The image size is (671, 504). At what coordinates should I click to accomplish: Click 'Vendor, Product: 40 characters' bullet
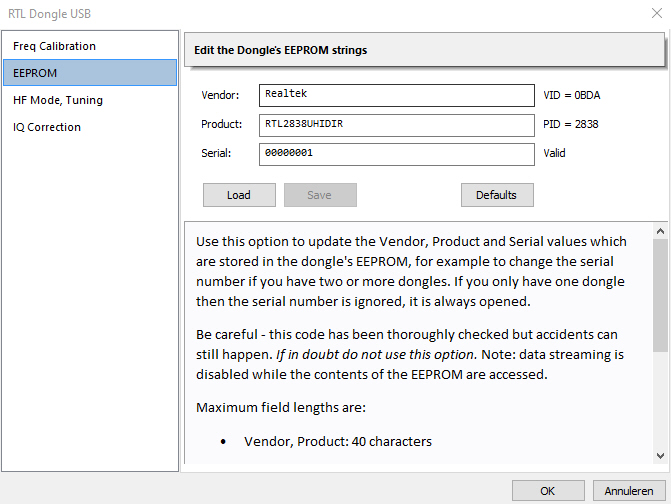tap(338, 441)
